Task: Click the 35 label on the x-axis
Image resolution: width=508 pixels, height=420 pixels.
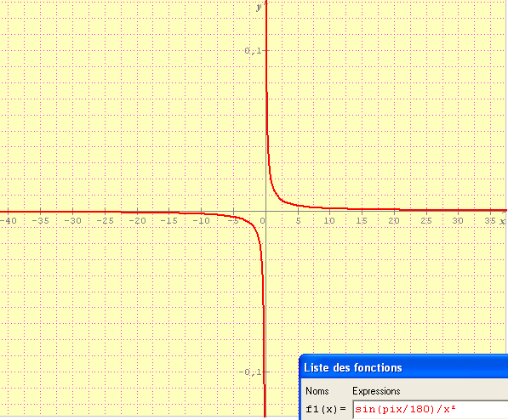Action: [490, 221]
